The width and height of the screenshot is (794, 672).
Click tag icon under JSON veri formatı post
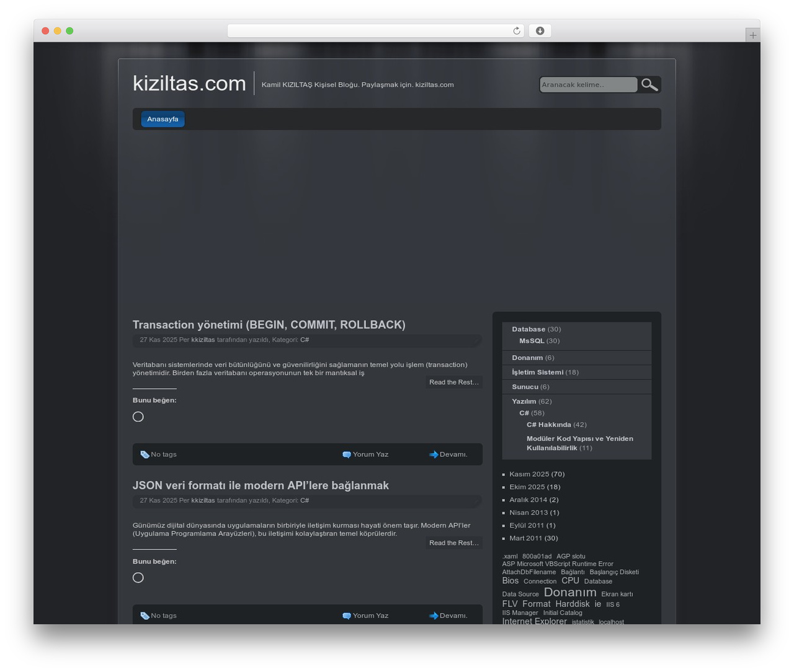pyautogui.click(x=145, y=616)
